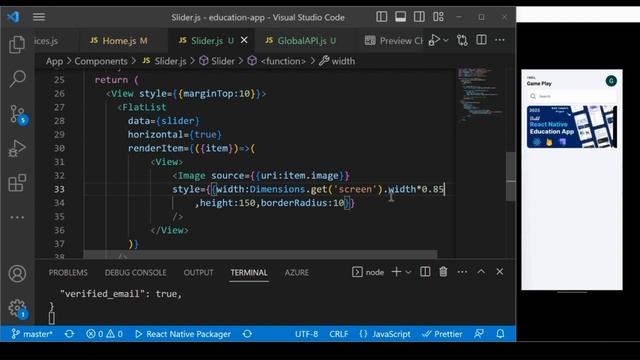This screenshot has height=360, width=640.
Task: Select App in the breadcrumb
Action: 54,61
